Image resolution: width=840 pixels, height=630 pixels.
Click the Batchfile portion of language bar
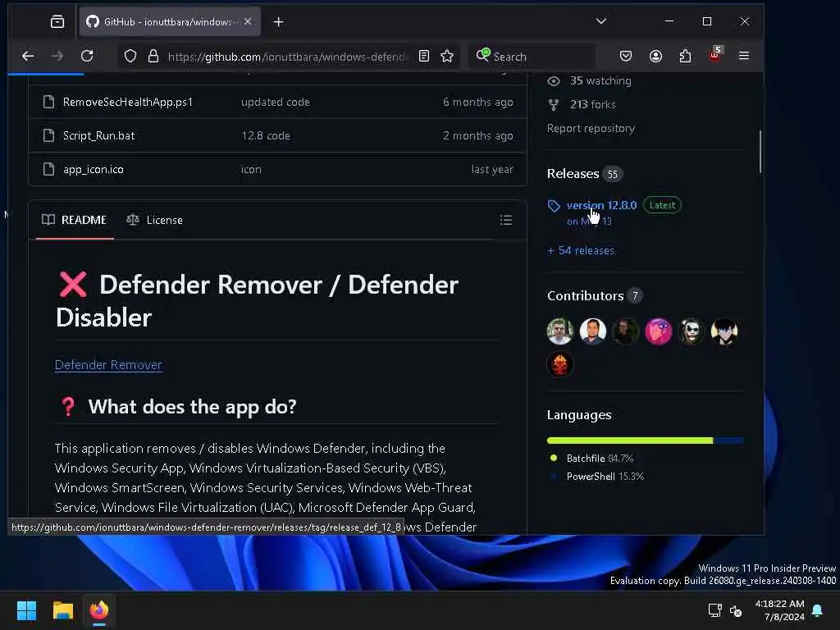click(630, 441)
